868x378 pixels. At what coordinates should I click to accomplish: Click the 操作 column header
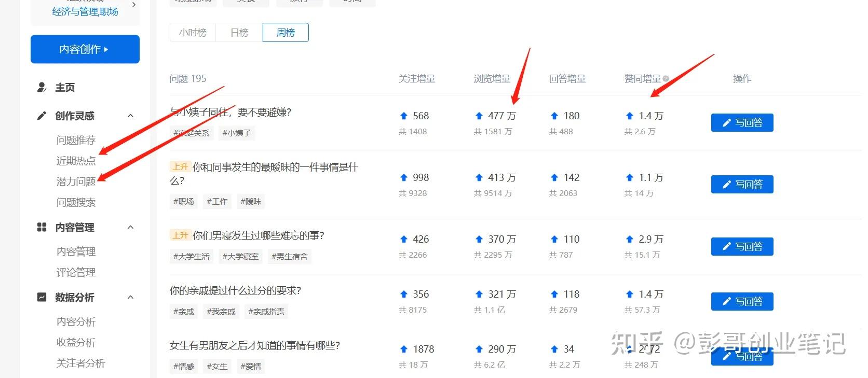point(742,79)
